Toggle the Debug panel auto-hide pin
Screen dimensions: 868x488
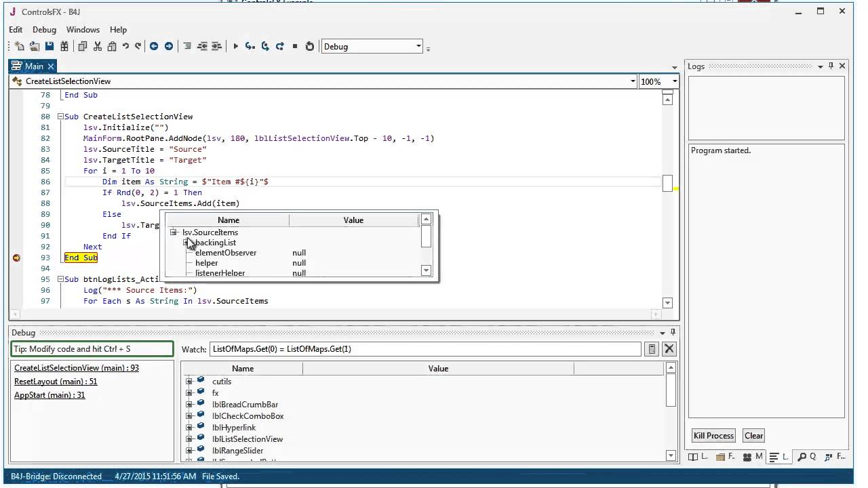[673, 332]
